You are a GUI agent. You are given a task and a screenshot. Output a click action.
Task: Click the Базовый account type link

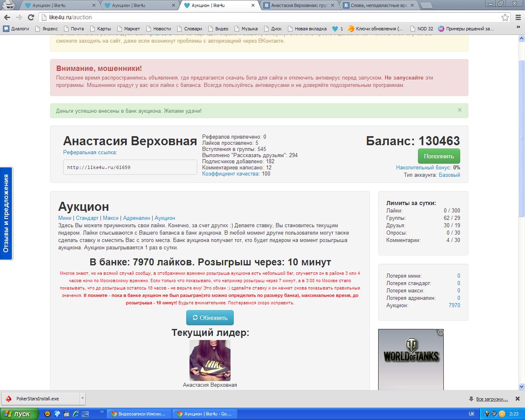[450, 175]
